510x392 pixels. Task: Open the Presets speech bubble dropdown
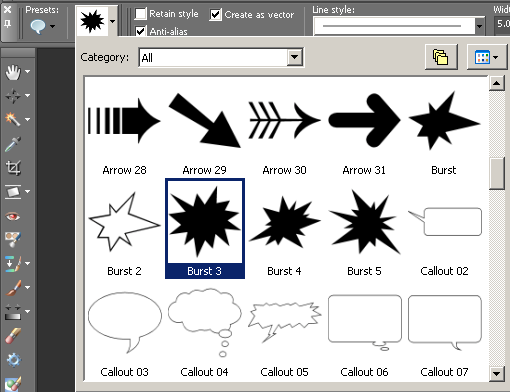42,26
